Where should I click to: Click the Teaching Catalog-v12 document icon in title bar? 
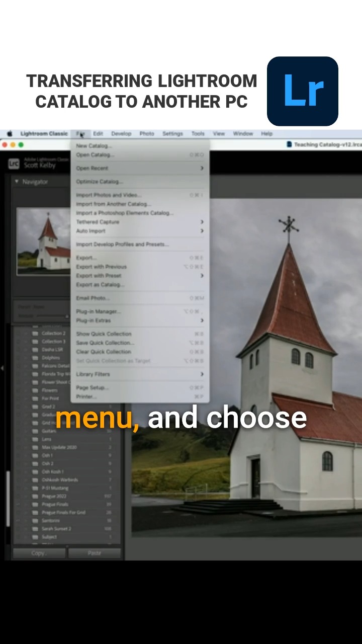tap(290, 144)
